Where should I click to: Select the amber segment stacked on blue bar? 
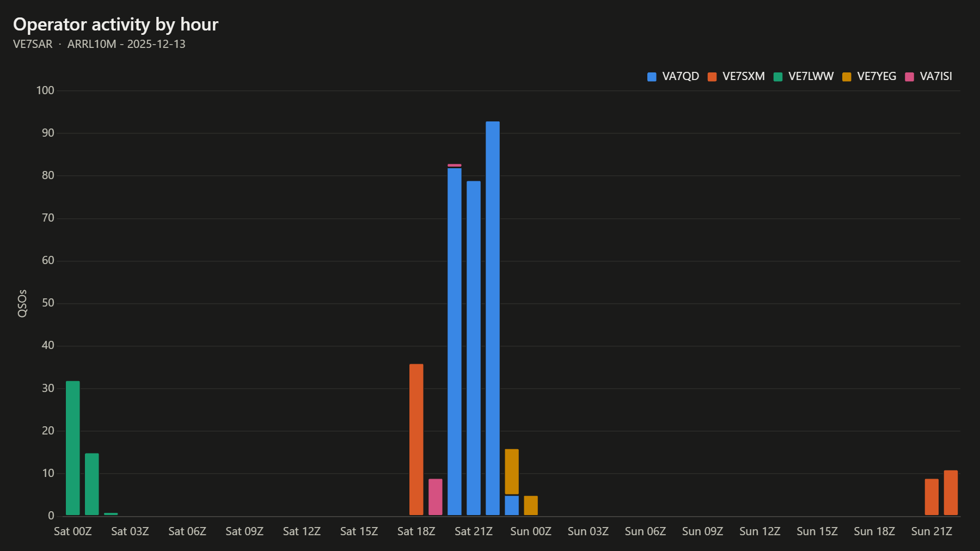pos(512,472)
